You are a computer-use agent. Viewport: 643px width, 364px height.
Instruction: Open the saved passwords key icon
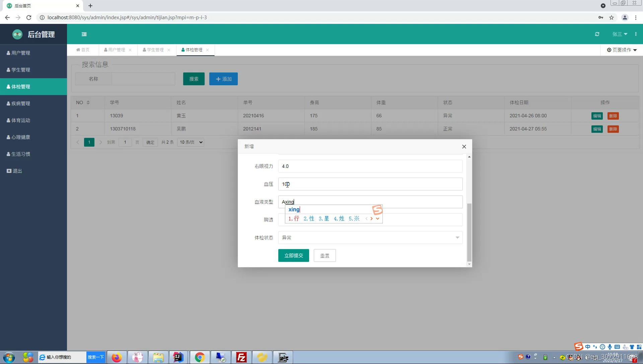pyautogui.click(x=601, y=17)
